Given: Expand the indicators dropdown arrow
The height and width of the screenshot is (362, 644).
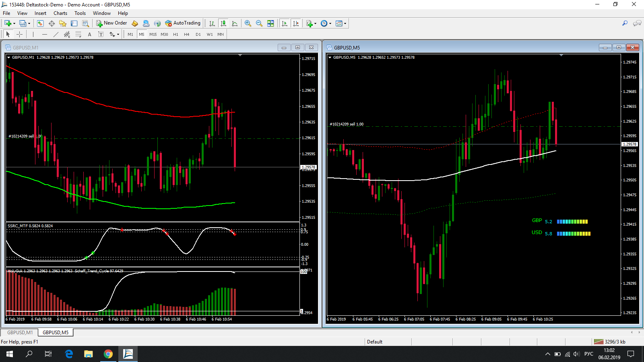Looking at the screenshot, I should pyautogui.click(x=315, y=23).
